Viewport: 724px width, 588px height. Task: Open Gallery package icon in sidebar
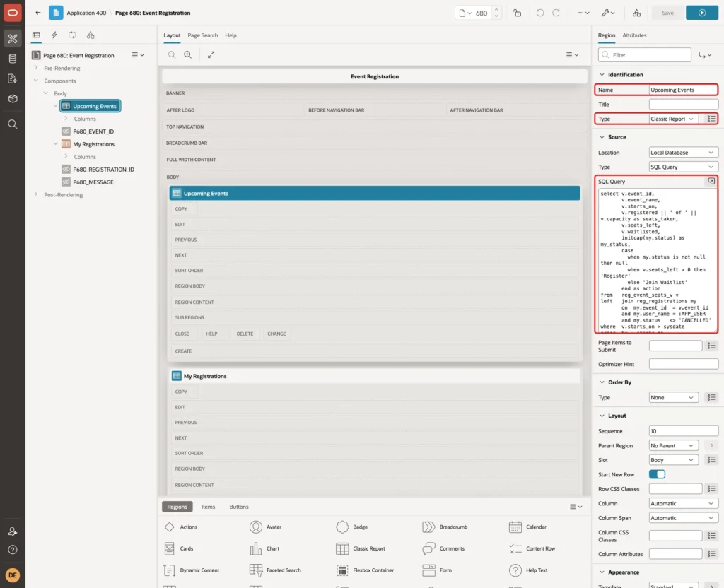point(13,99)
